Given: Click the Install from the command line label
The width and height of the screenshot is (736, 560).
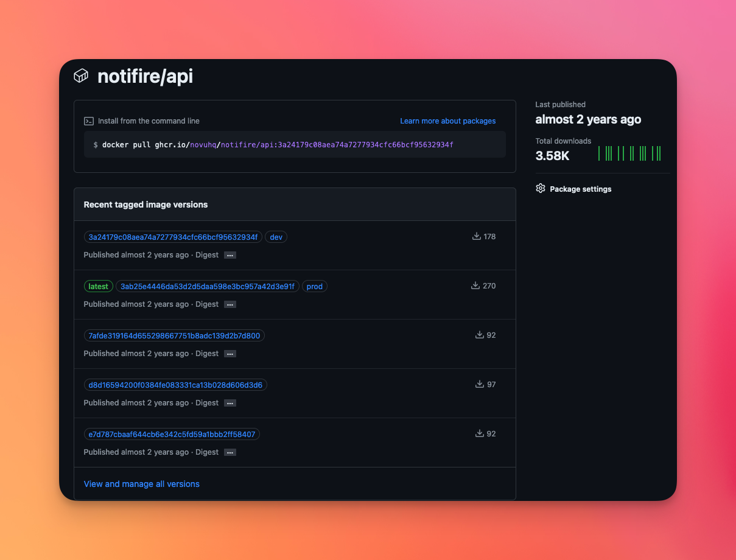Looking at the screenshot, I should 149,121.
